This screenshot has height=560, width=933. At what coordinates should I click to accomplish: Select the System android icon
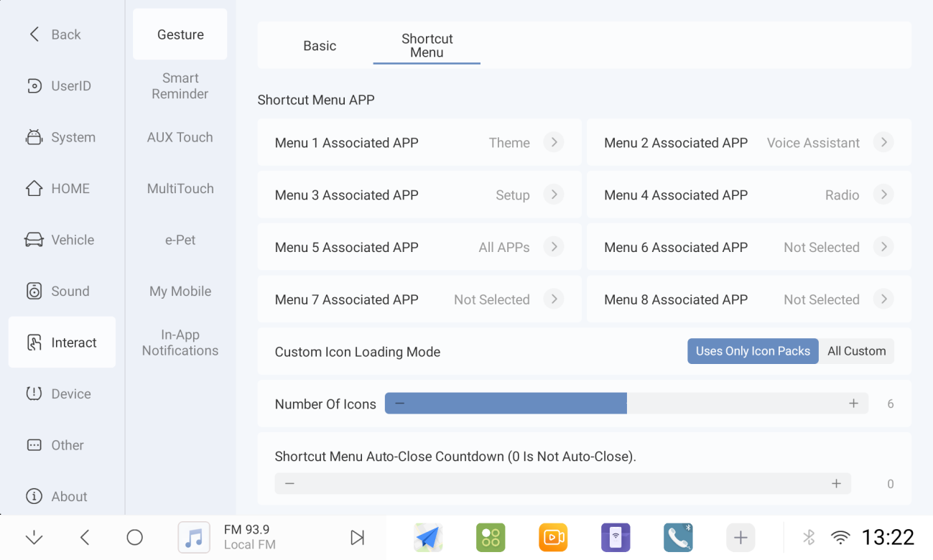click(34, 137)
